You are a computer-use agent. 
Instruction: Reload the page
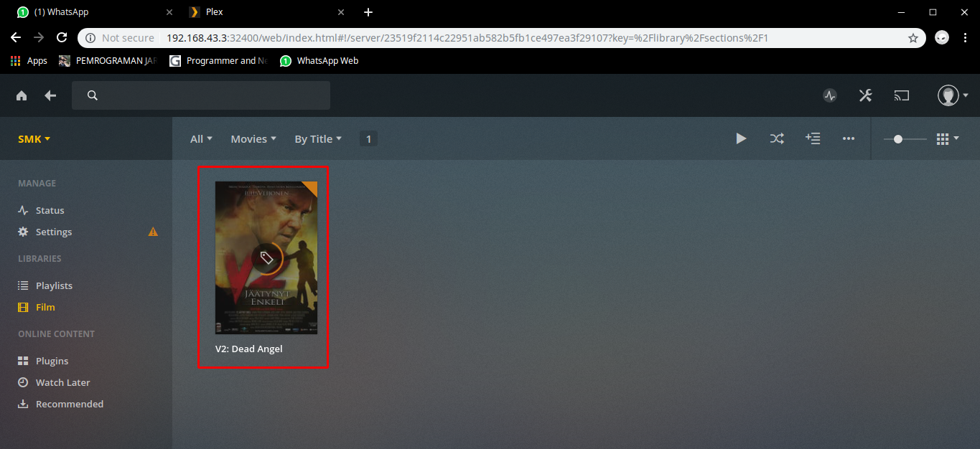tap(62, 38)
